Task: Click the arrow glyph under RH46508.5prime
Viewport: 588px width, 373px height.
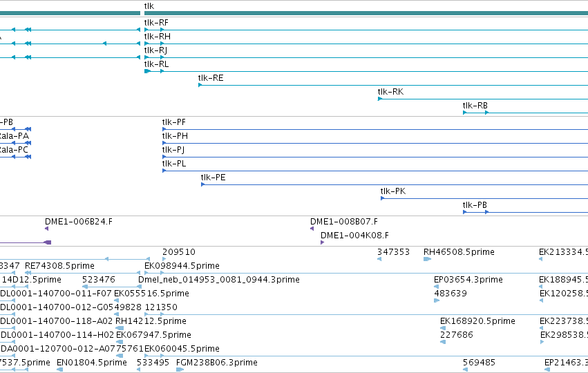Action: (x=427, y=259)
